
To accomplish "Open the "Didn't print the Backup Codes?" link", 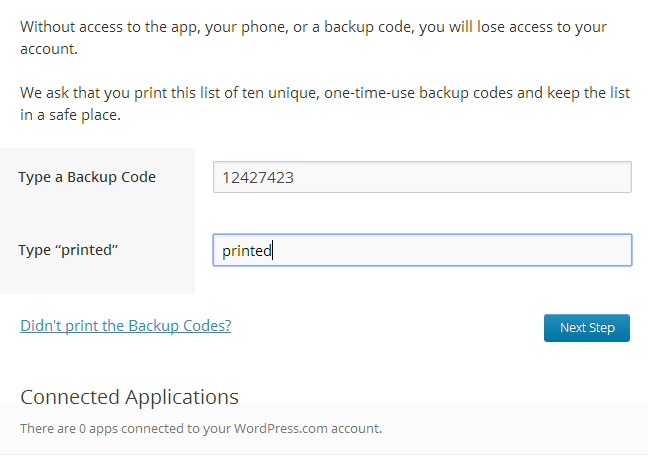I will pyautogui.click(x=125, y=326).
